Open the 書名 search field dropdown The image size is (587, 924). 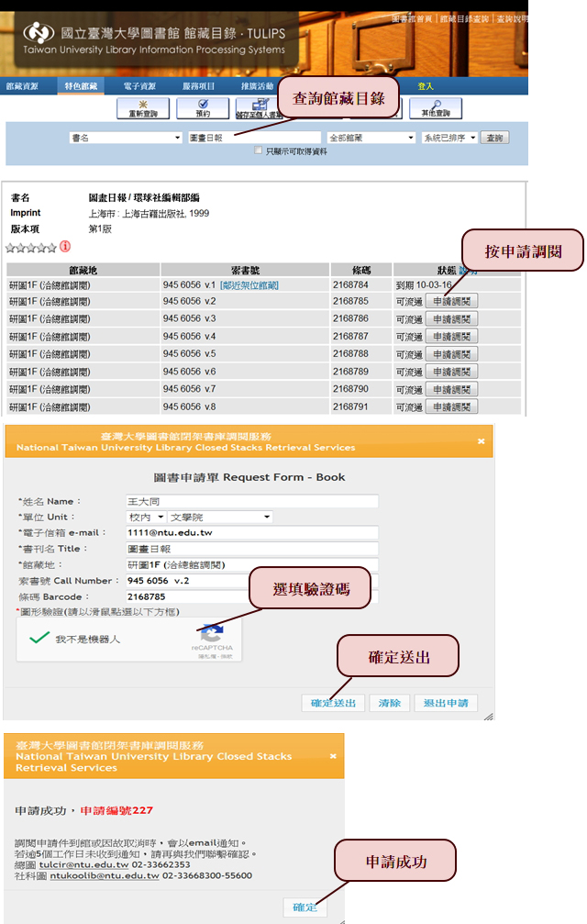[x=126, y=138]
